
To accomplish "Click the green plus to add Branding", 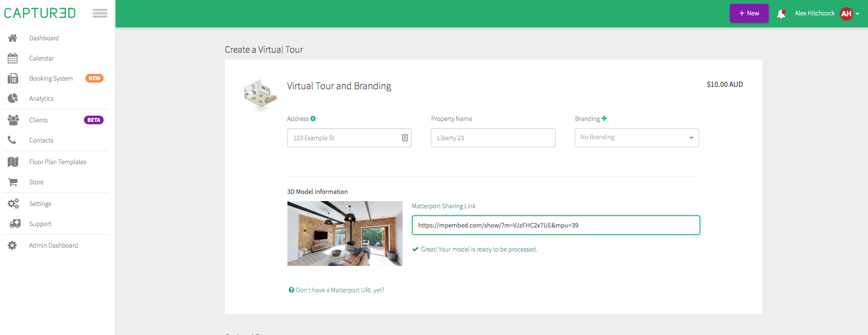I will [x=604, y=119].
